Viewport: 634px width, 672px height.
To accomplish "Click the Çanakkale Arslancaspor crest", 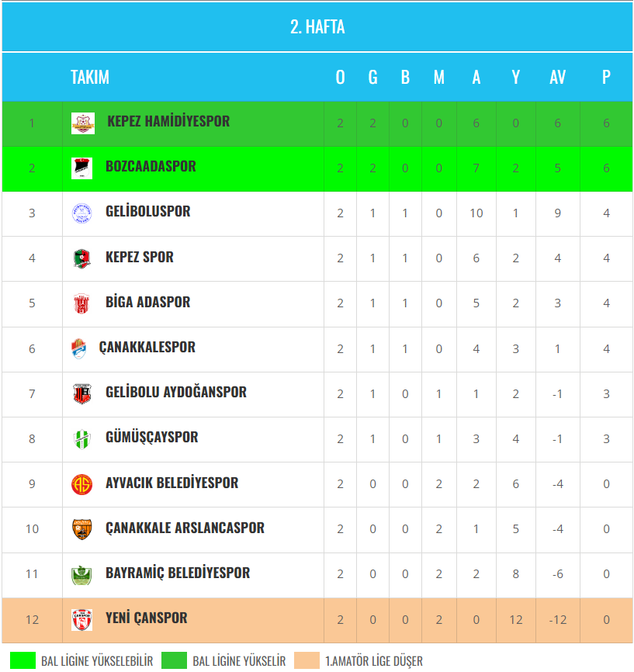I will [x=81, y=528].
